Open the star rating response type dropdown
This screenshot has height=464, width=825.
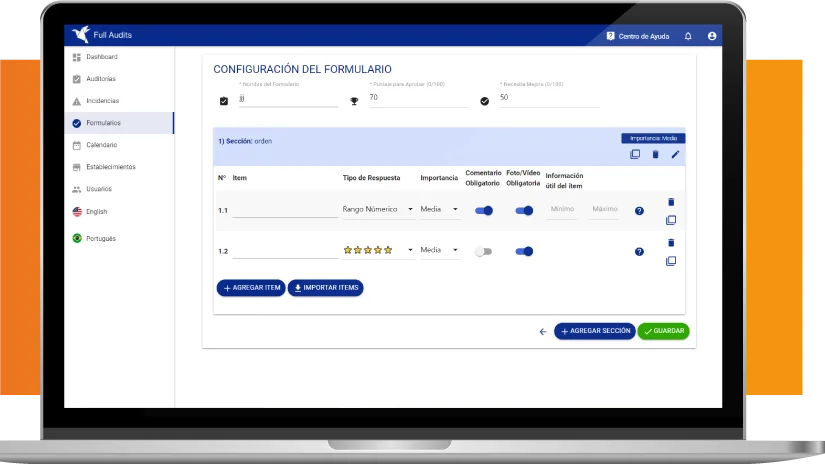pos(378,250)
